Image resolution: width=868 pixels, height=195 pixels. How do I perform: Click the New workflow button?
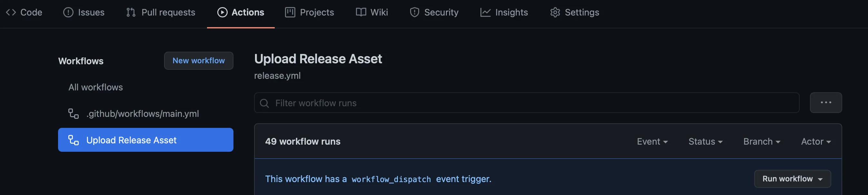pos(199,61)
